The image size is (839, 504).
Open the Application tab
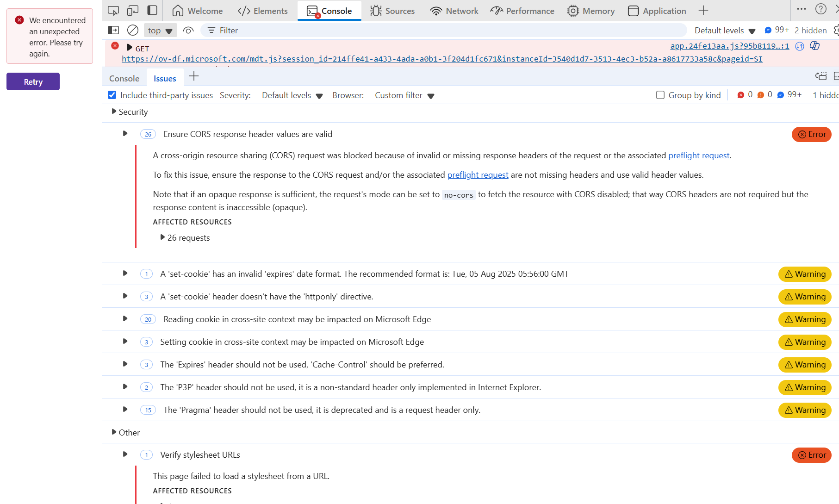coord(657,11)
